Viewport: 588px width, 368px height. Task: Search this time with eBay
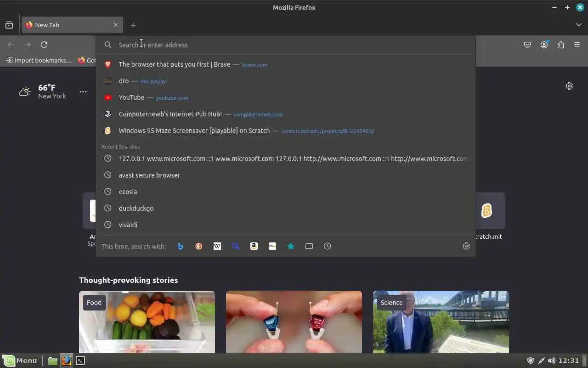point(272,246)
